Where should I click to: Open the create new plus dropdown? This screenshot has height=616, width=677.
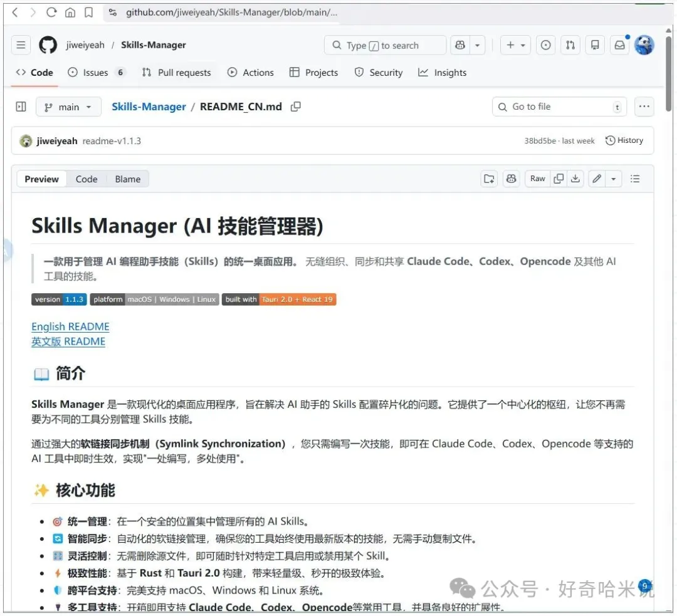(x=515, y=45)
